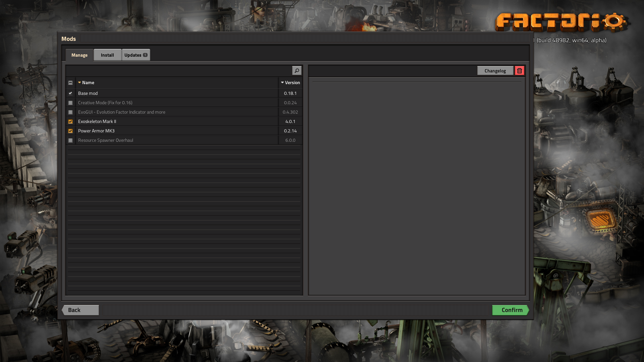The height and width of the screenshot is (362, 644).
Task: Select the Exoskeleton Mark II row
Action: click(184, 121)
